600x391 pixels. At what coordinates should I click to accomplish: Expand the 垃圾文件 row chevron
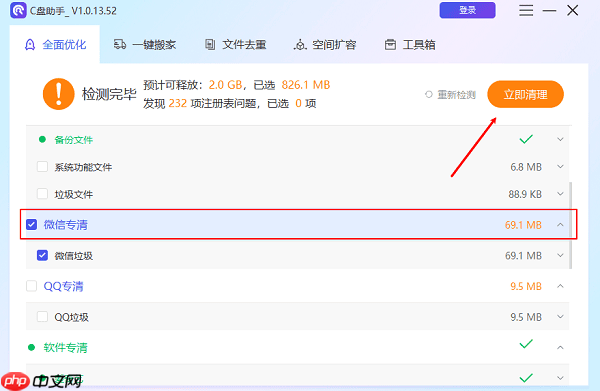coord(560,194)
